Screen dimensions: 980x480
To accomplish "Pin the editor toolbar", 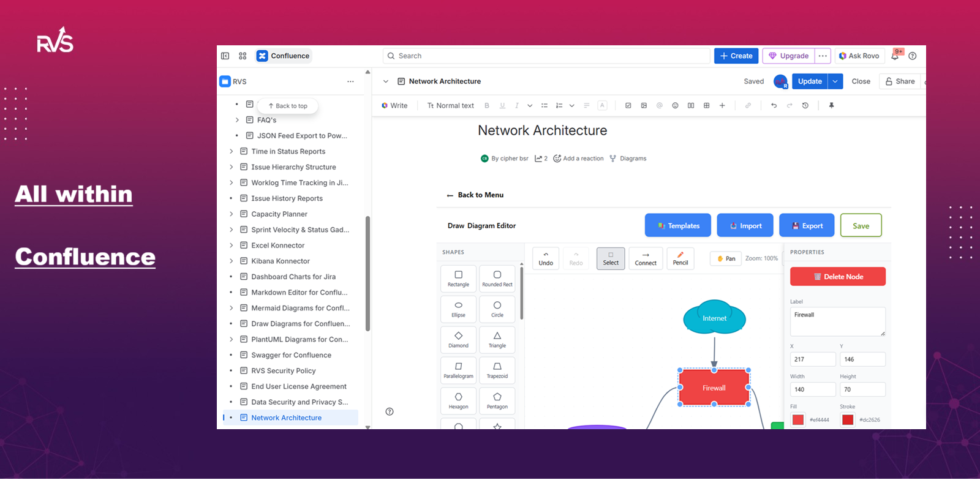I will (x=832, y=105).
